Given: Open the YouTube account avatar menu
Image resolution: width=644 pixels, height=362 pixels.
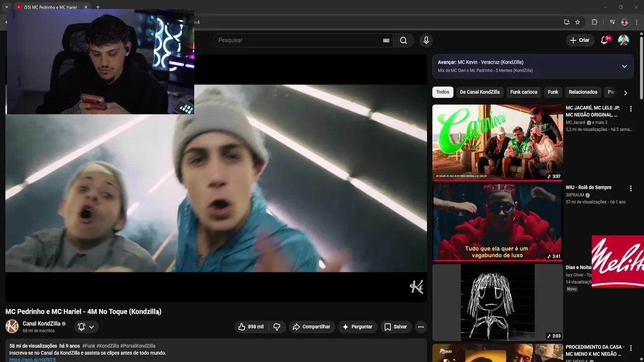Looking at the screenshot, I should point(623,40).
